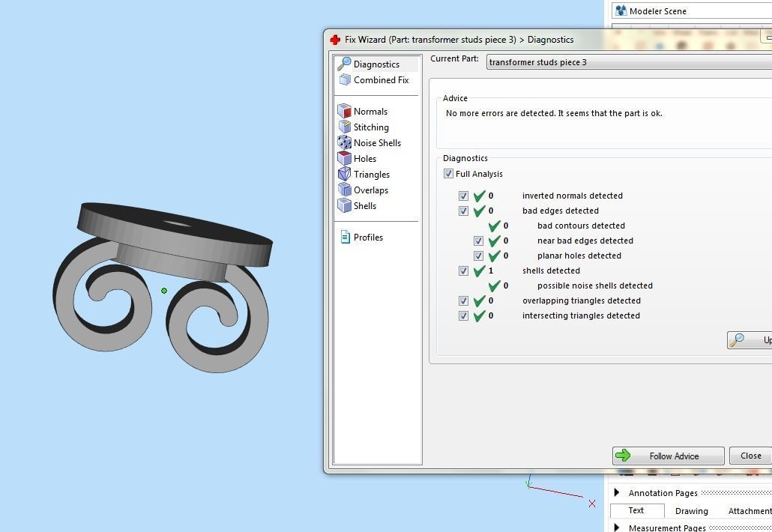This screenshot has height=532, width=772.
Task: Click 'possible noise shells detected' text
Action: [595, 285]
